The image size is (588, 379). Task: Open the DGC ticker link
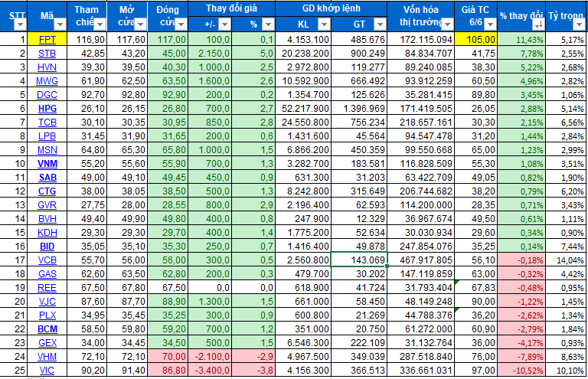(x=47, y=95)
